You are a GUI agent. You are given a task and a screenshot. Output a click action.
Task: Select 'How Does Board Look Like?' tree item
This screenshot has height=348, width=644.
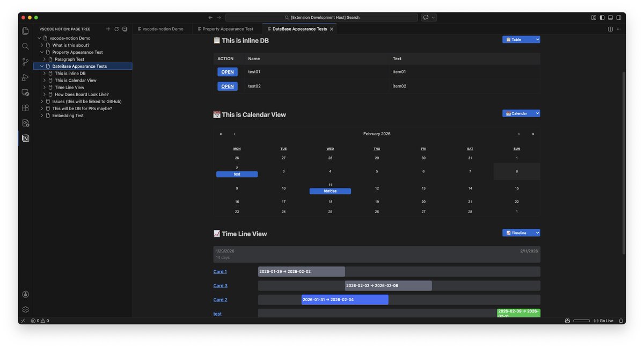coord(82,94)
